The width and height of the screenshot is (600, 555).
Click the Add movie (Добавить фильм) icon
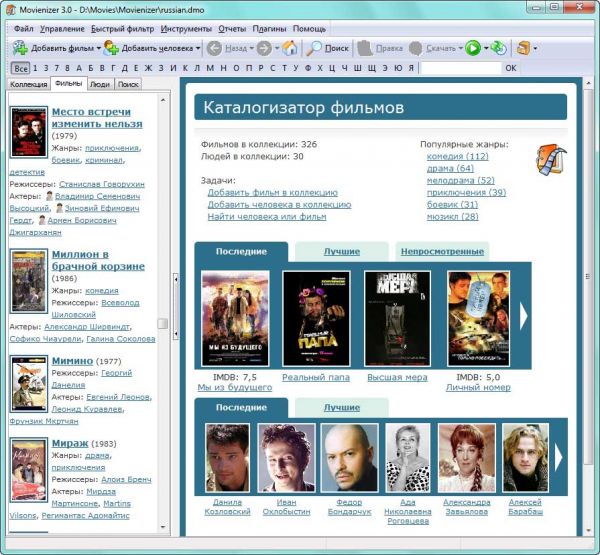coord(20,48)
